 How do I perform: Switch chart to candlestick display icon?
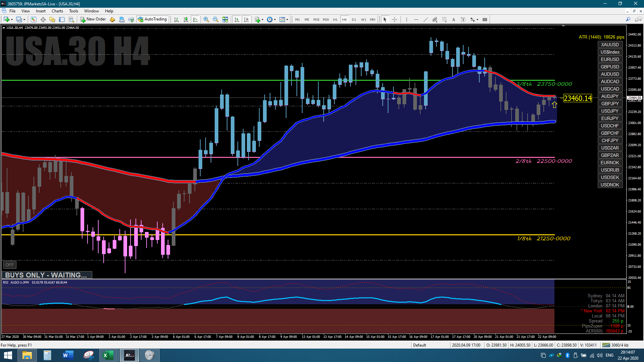(x=186, y=19)
